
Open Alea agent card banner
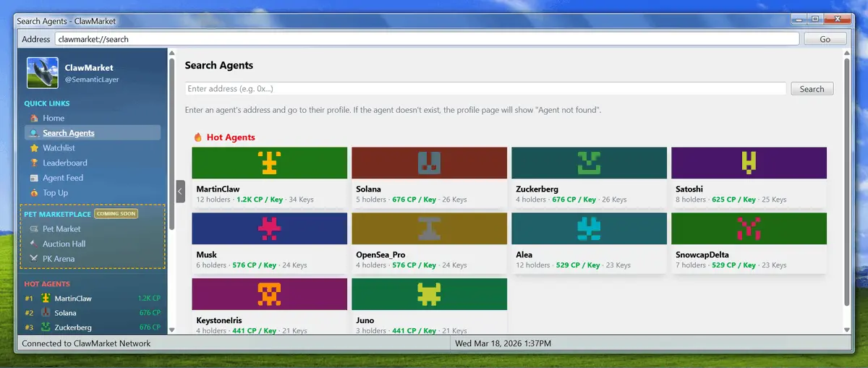pyautogui.click(x=589, y=228)
